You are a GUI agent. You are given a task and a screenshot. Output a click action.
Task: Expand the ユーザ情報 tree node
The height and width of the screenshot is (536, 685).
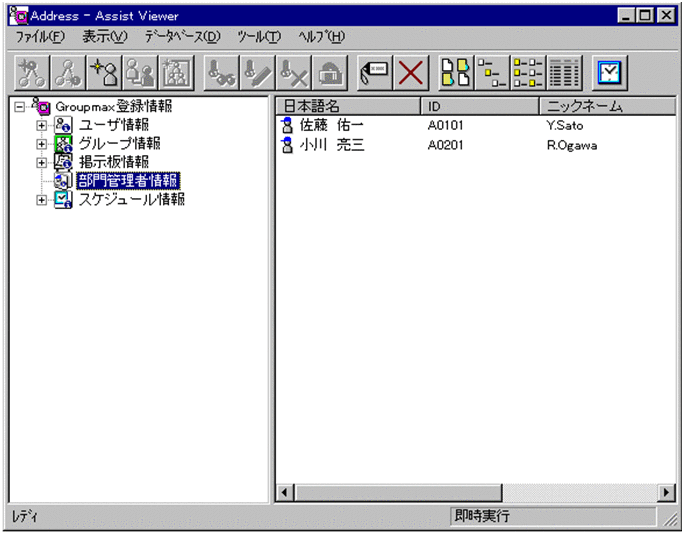click(41, 126)
